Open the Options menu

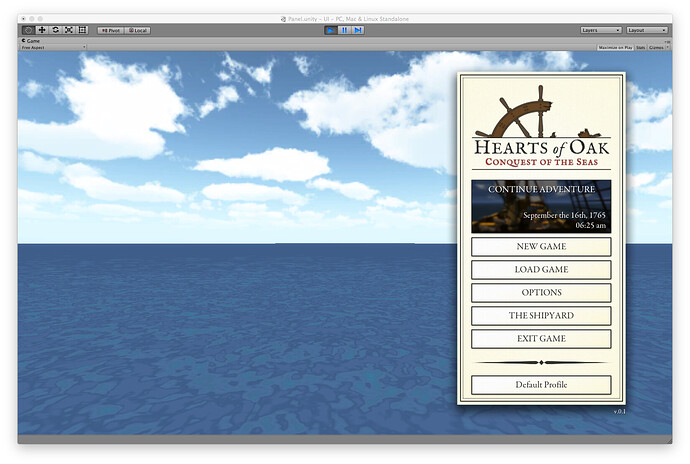coord(541,293)
